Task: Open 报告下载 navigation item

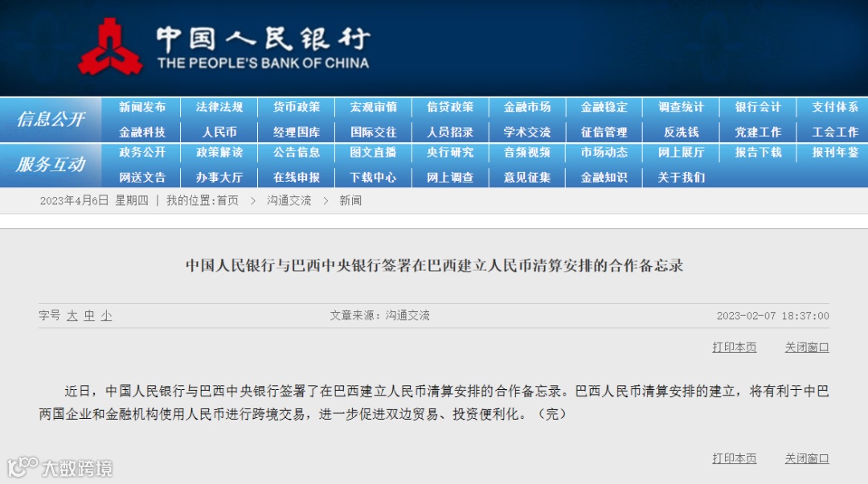Action: (758, 152)
